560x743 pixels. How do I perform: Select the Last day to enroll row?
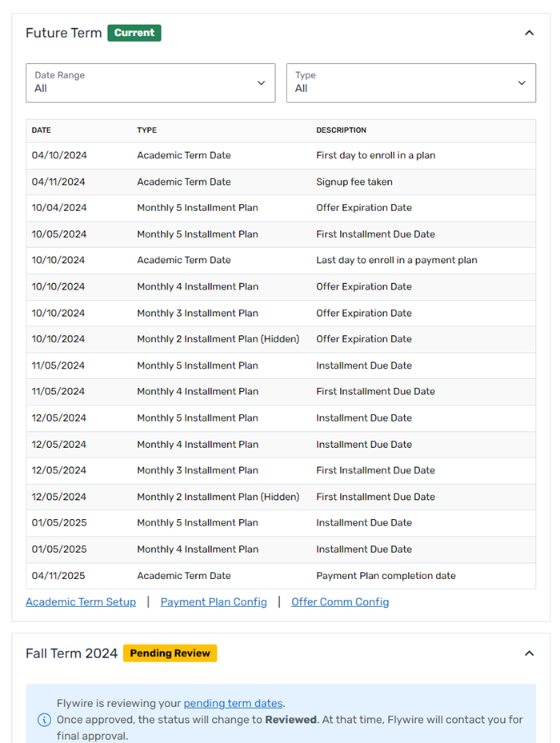[x=281, y=260]
